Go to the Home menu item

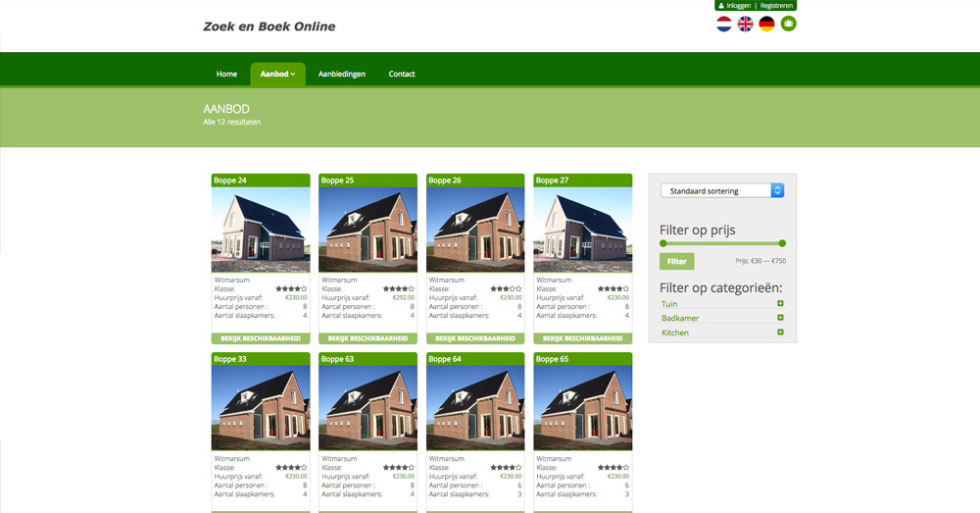(226, 74)
